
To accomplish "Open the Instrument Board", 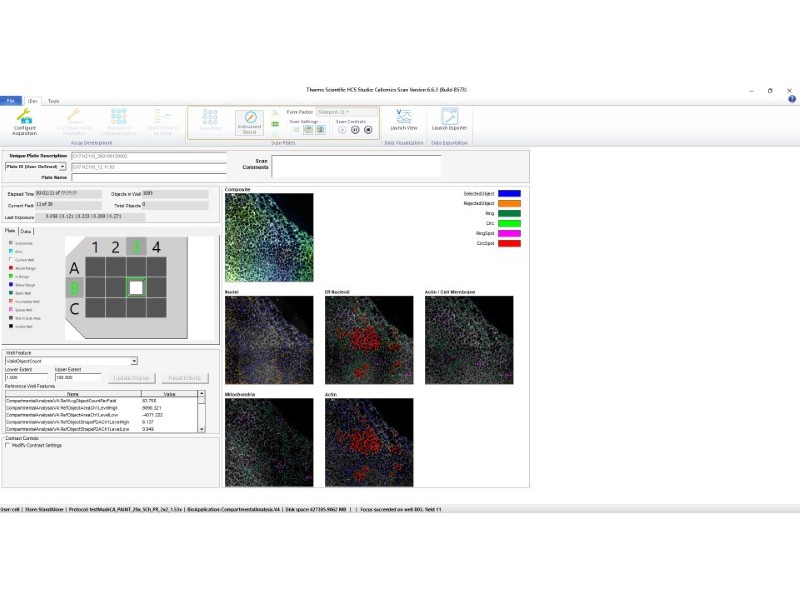I will [251, 123].
